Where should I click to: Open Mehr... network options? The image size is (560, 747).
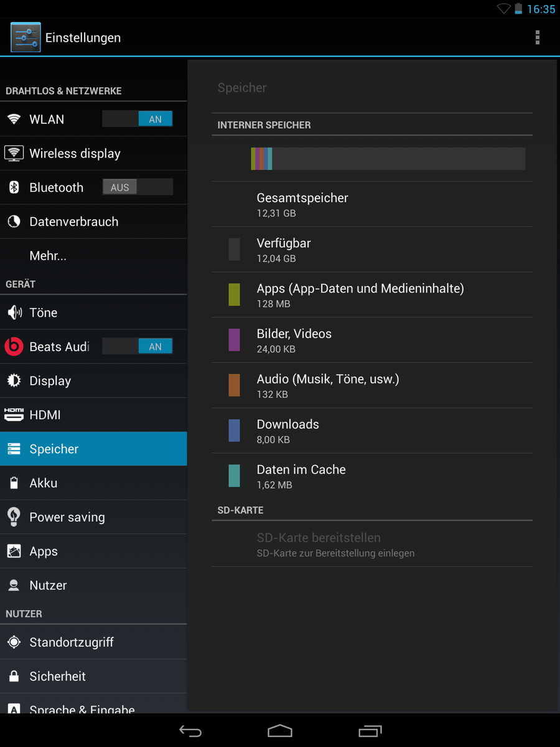pyautogui.click(x=93, y=256)
